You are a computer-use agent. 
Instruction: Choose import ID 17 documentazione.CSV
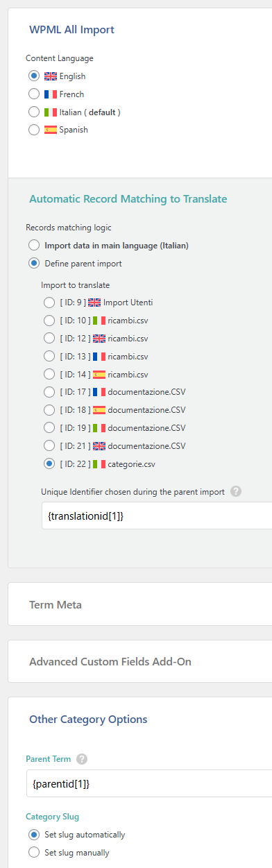tap(49, 392)
